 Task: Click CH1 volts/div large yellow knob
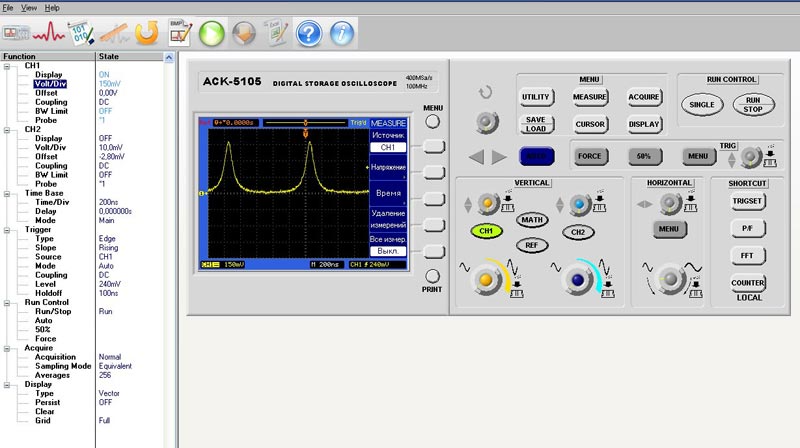486,280
